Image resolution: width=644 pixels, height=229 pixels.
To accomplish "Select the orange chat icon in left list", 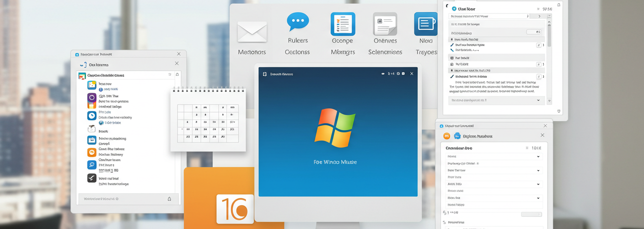I will click(x=91, y=153).
